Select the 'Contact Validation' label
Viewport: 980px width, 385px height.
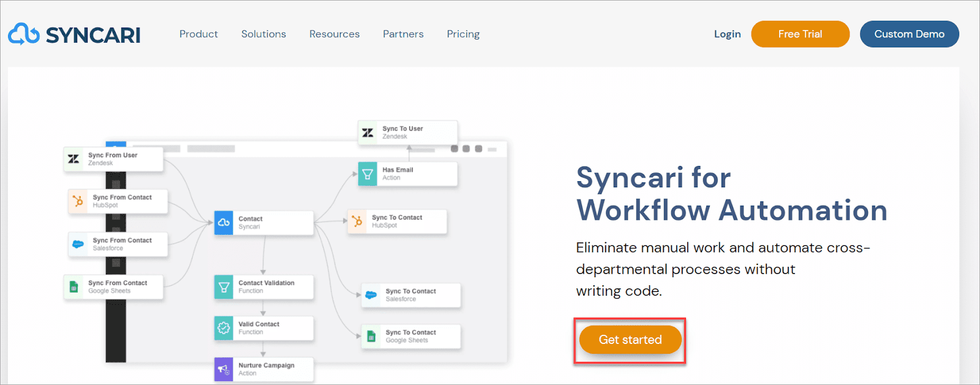266,283
